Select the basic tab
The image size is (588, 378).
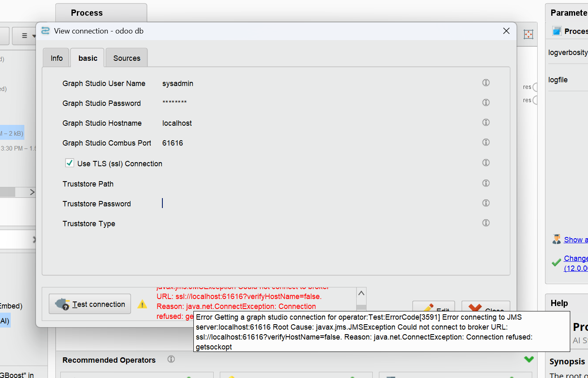click(88, 58)
